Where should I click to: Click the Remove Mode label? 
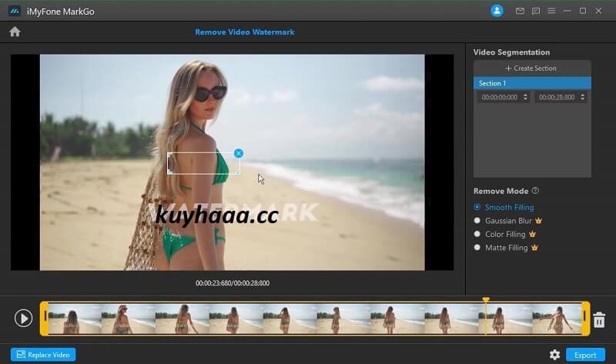pyautogui.click(x=500, y=191)
